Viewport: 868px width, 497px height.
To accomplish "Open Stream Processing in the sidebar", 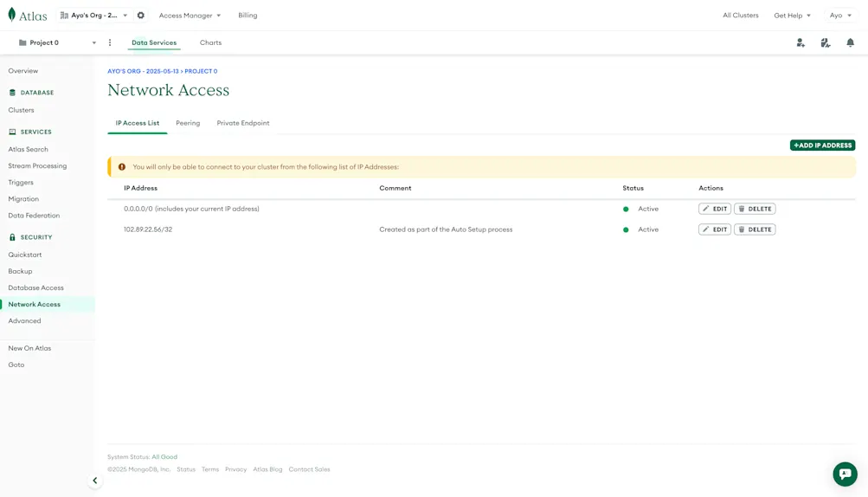I will (37, 165).
